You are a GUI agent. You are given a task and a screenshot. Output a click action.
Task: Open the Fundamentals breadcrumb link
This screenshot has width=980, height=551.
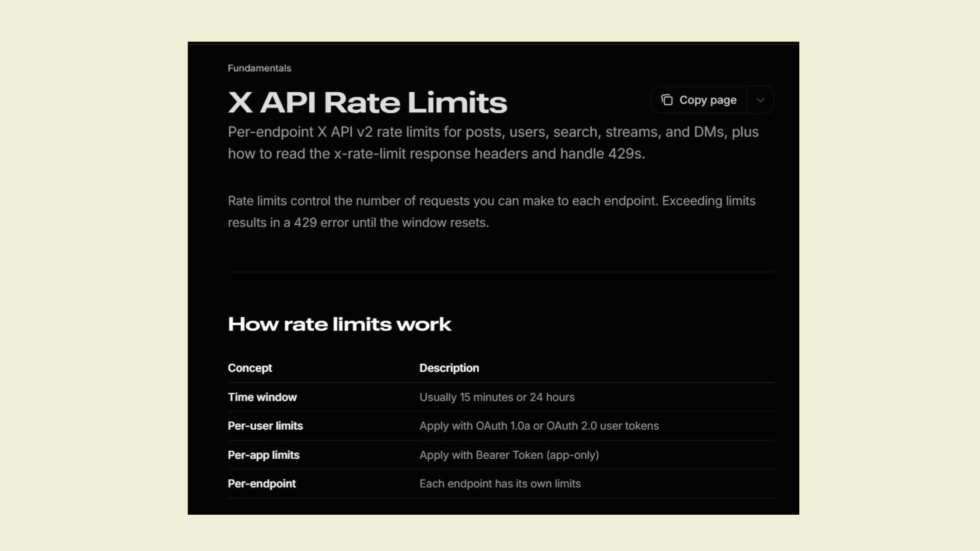pyautogui.click(x=259, y=68)
